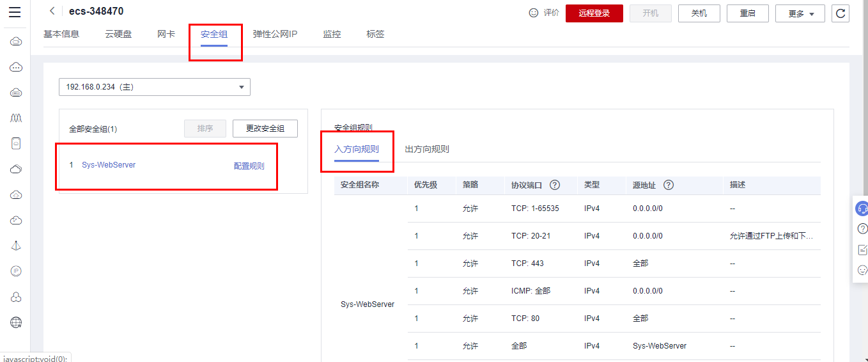The height and width of the screenshot is (362, 868).
Task: Switch to the 云硬盘 tab
Action: (118, 34)
